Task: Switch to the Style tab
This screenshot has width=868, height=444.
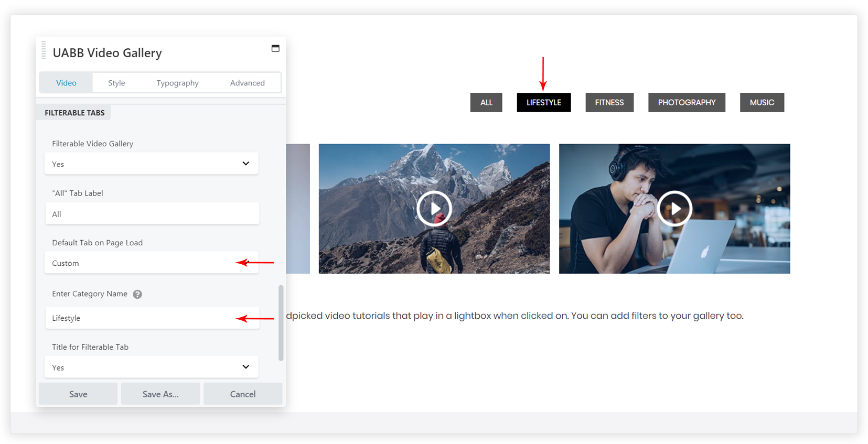Action: (x=116, y=83)
